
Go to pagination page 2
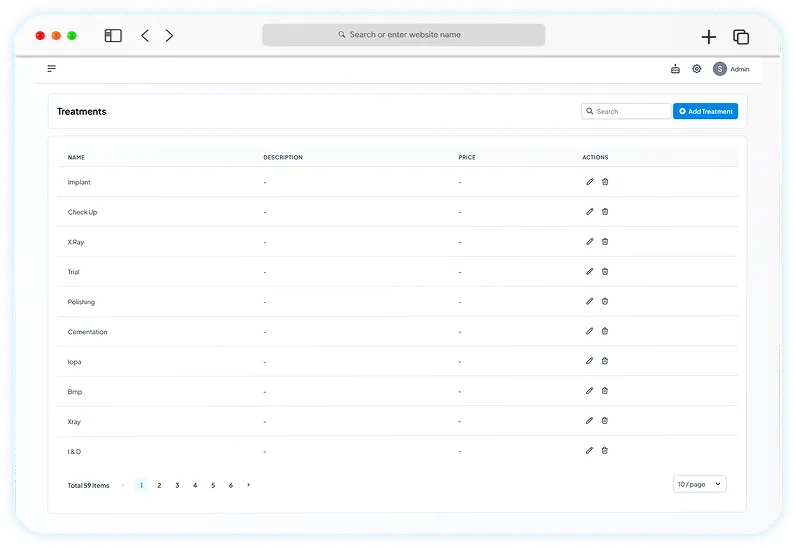159,485
